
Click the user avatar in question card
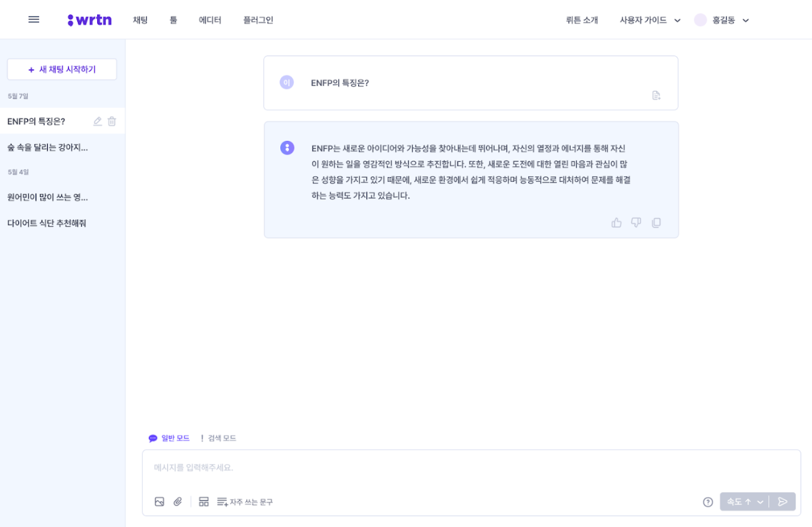tap(287, 82)
